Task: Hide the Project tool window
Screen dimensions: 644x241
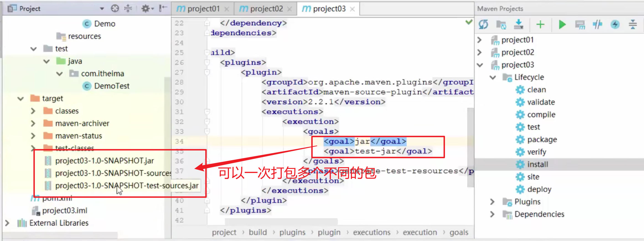Action: [163, 8]
